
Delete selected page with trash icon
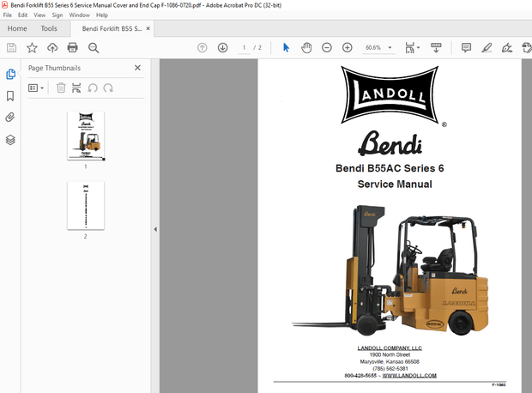(x=61, y=88)
